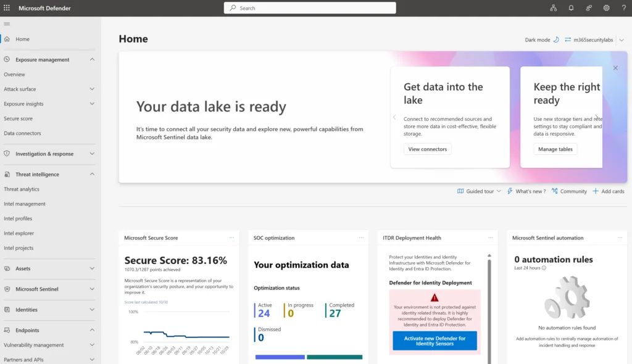Open the app launcher waffle icon
The height and width of the screenshot is (364, 632).
tap(7, 8)
